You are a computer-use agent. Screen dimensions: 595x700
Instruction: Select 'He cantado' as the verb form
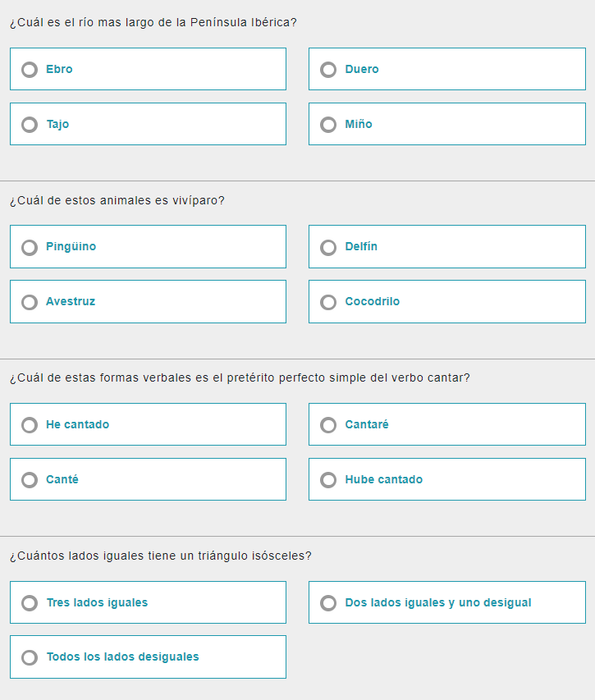click(x=30, y=425)
